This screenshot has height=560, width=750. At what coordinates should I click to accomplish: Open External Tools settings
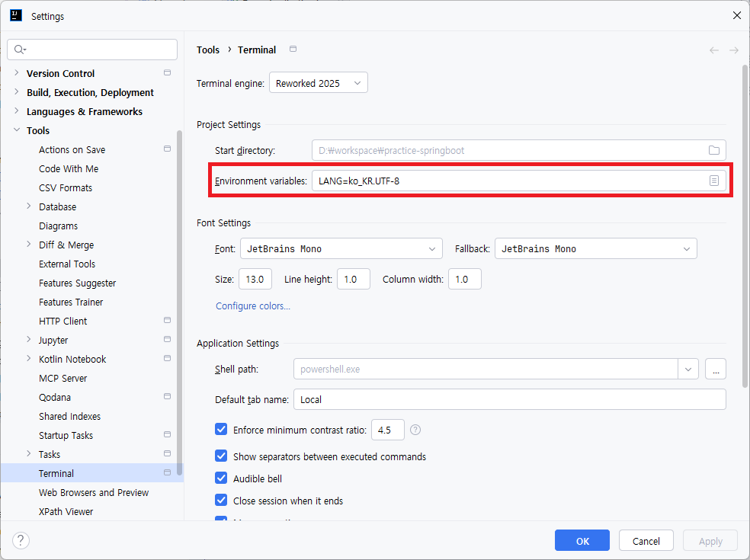point(67,264)
